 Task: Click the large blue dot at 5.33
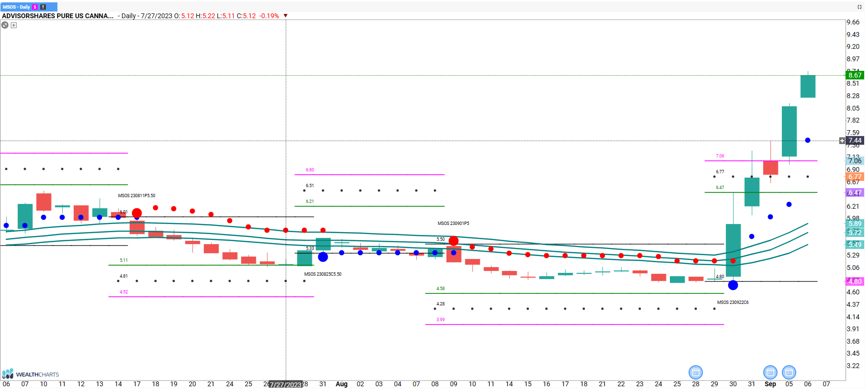coord(323,257)
